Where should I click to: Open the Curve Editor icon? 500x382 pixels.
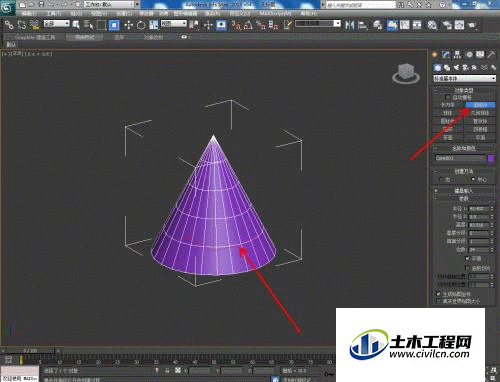click(x=405, y=25)
